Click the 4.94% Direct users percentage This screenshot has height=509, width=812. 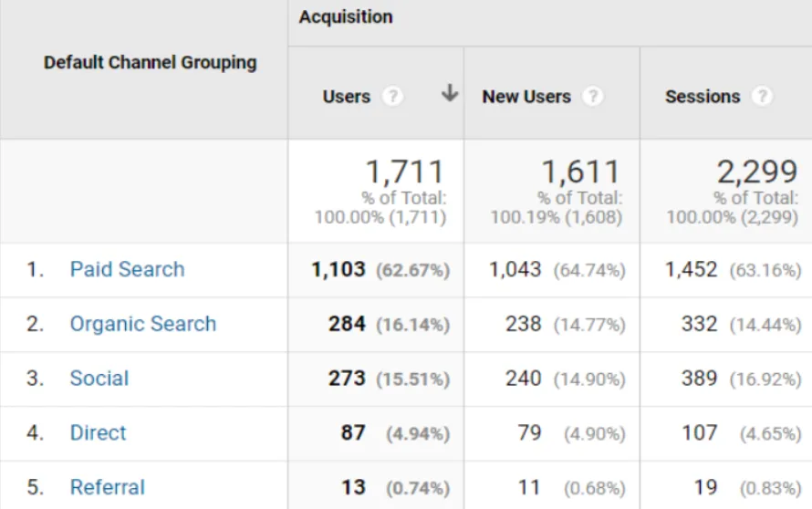click(418, 433)
